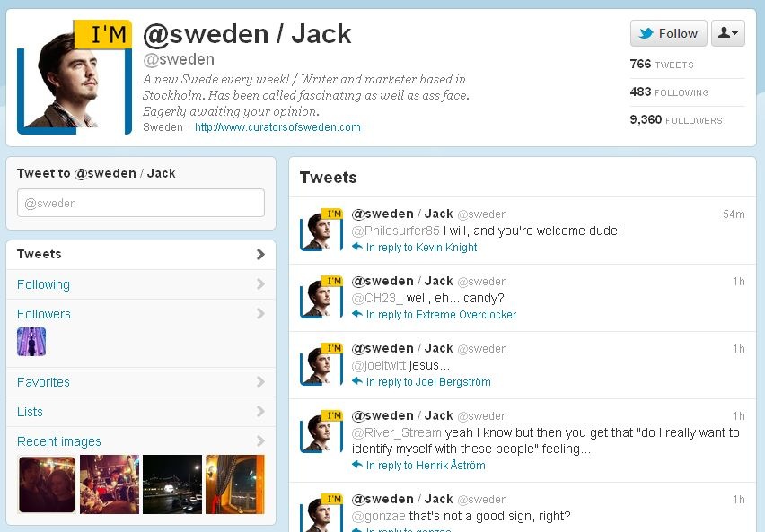Click the large @sweden profile picture
The height and width of the screenshot is (532, 765).
coord(75,77)
